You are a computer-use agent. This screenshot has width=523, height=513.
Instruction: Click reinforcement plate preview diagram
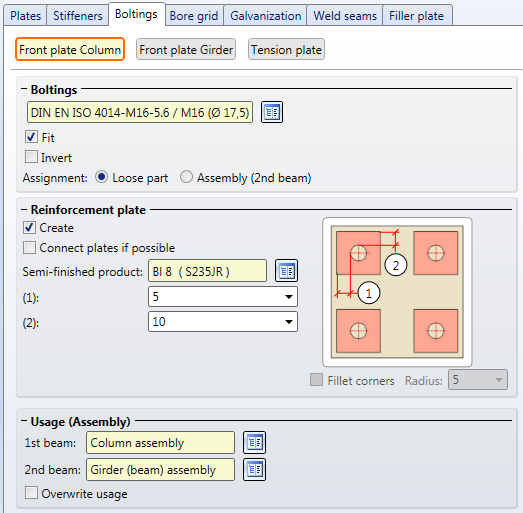coord(397,292)
